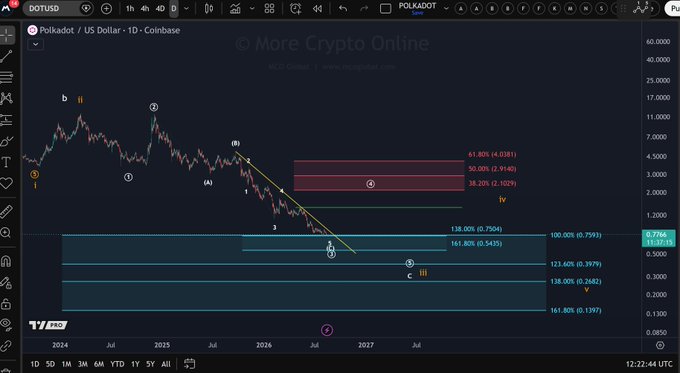Open the heart icons tool
Screen dimensions: 680x373
click(x=7, y=183)
